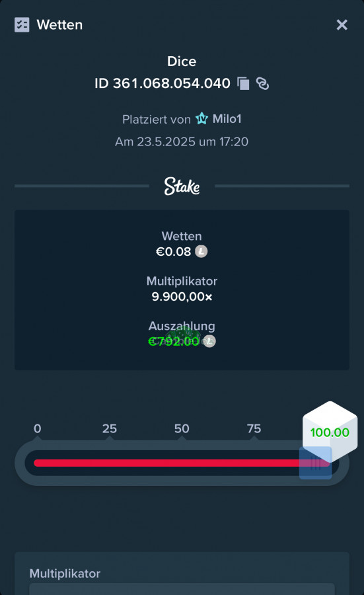Image resolution: width=364 pixels, height=595 pixels.
Task: Click the 9.900,00× multiplier value
Action: [182, 296]
